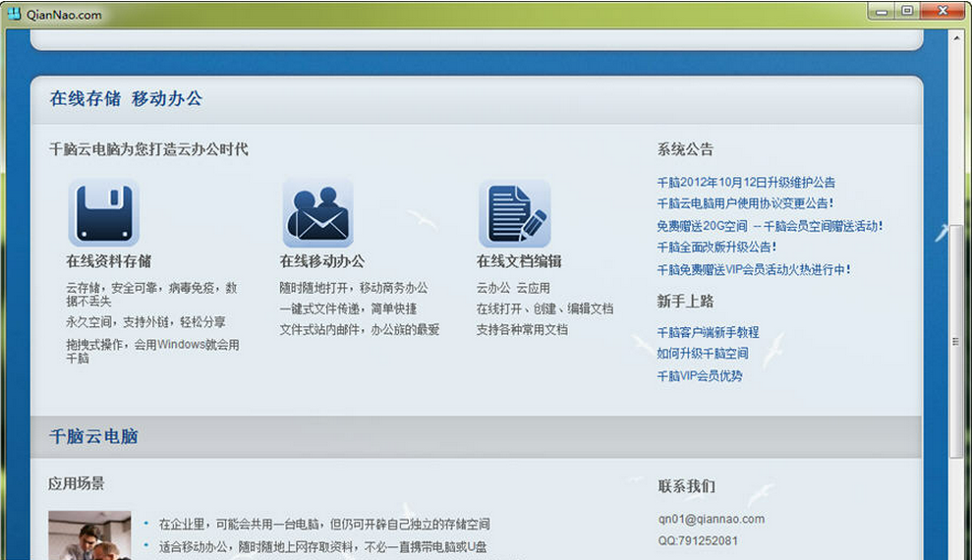Open 千脑VIP会员优势 link
Image resolution: width=972 pixels, height=560 pixels.
[x=699, y=376]
